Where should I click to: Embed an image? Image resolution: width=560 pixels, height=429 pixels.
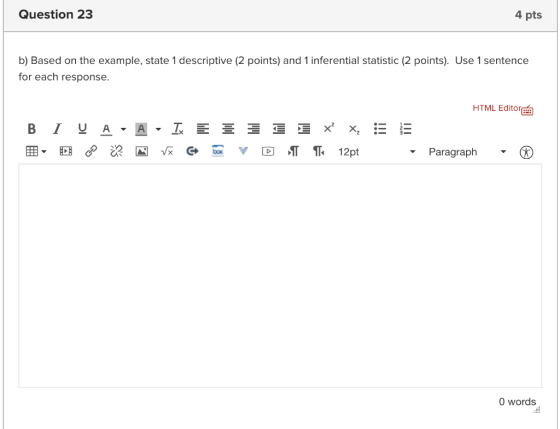pos(142,151)
